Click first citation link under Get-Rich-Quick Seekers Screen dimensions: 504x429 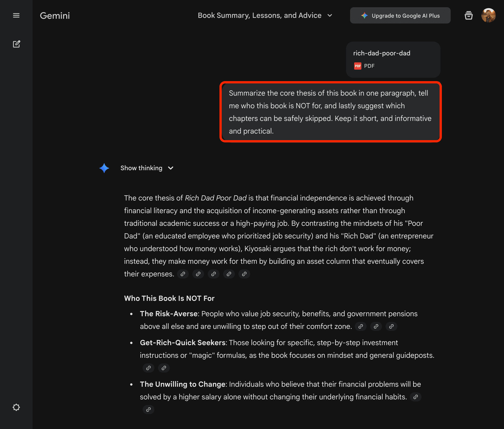(x=148, y=368)
